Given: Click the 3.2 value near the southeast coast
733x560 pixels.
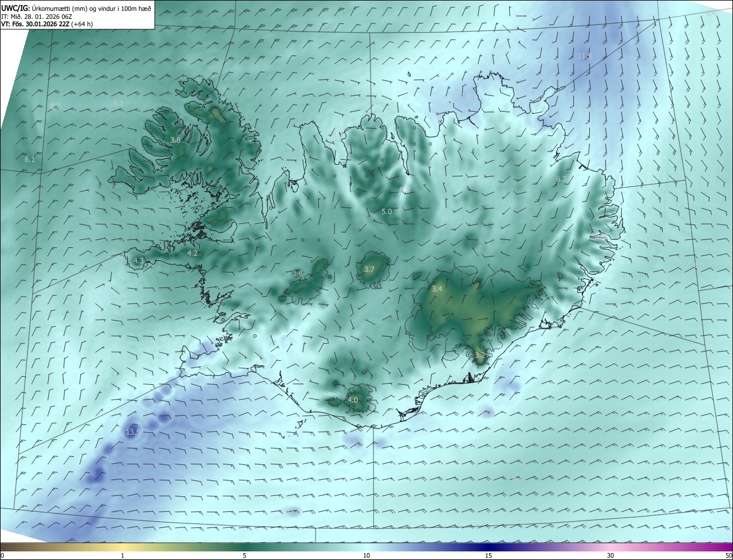Looking at the screenshot, I should [x=480, y=356].
